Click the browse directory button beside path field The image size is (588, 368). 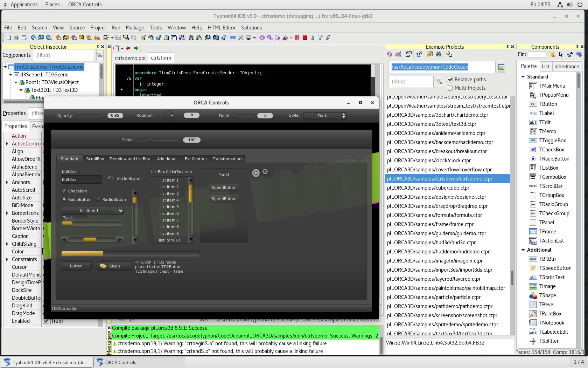[x=501, y=67]
